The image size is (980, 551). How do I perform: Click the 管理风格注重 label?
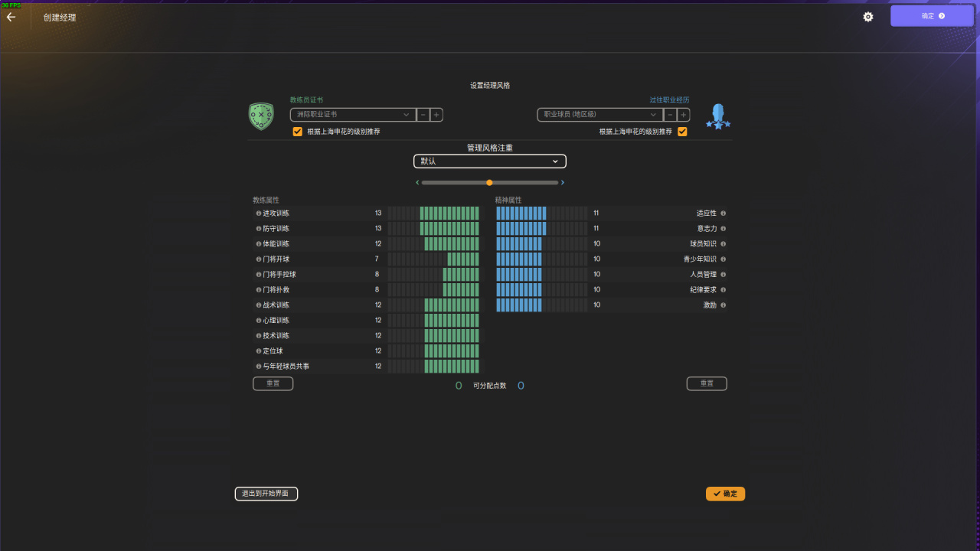tap(490, 147)
